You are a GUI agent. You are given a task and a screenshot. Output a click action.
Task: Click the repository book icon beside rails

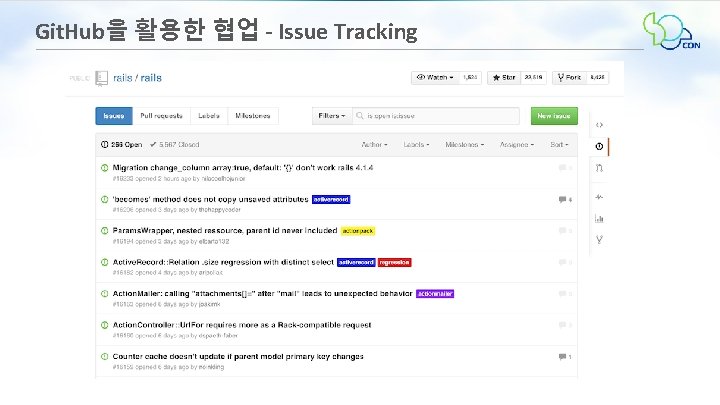(x=101, y=78)
